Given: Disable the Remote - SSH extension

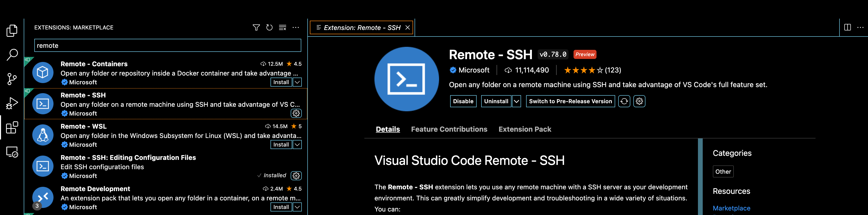Looking at the screenshot, I should point(463,101).
